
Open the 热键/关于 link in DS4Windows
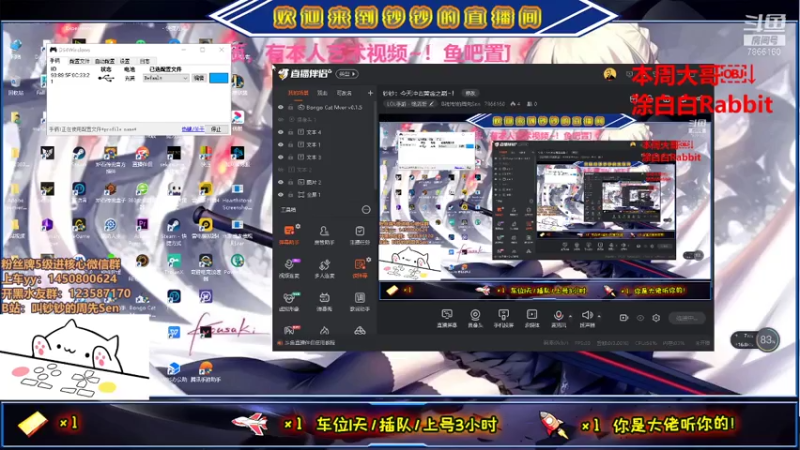coord(193,129)
